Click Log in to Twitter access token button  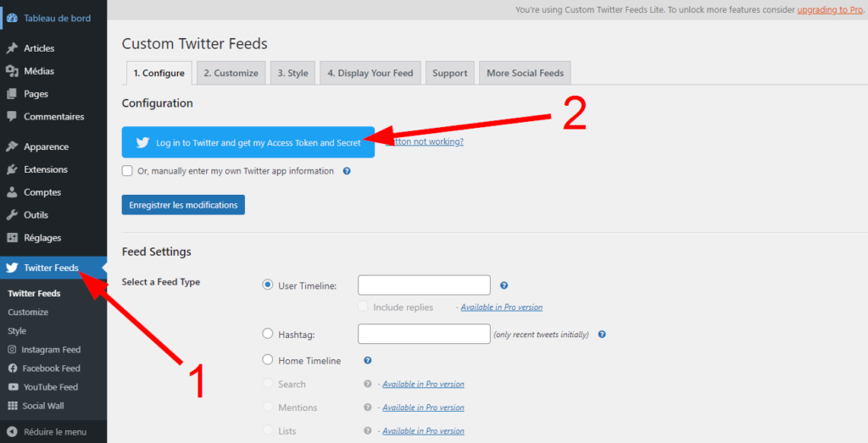(248, 142)
